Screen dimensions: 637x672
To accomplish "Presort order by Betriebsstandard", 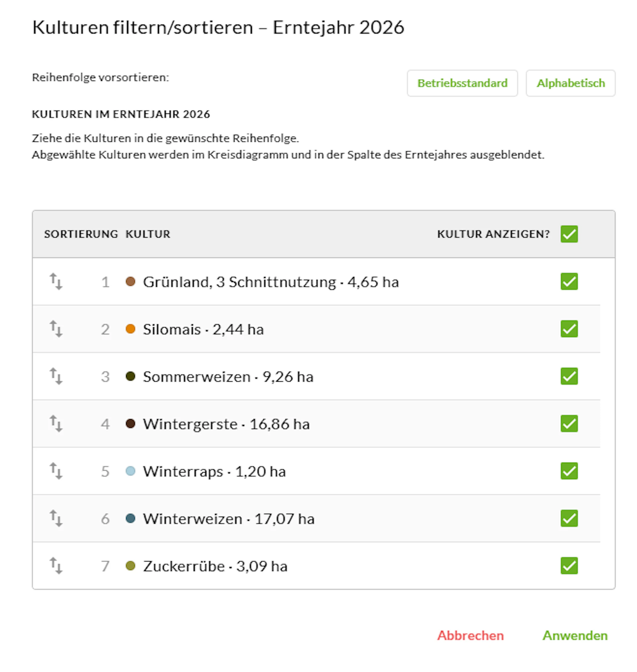I will 462,83.
